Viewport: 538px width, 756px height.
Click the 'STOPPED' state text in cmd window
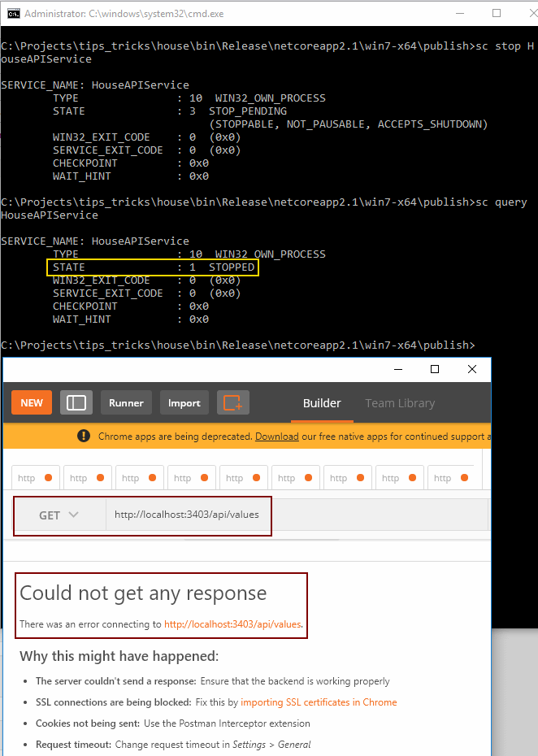[232, 267]
